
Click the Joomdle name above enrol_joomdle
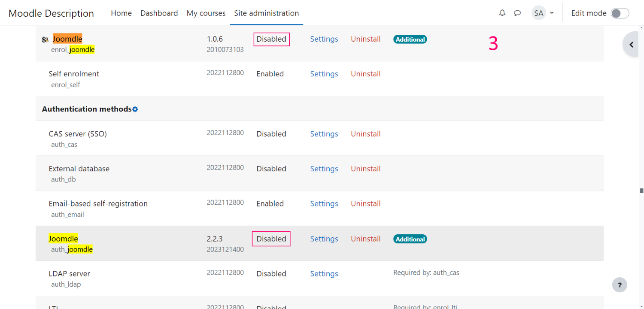tap(67, 39)
